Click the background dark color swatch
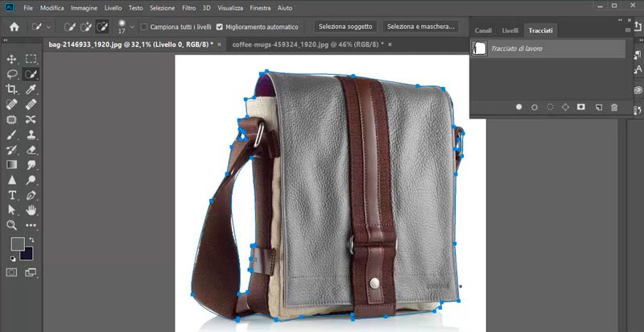644x332 pixels. coord(27,254)
